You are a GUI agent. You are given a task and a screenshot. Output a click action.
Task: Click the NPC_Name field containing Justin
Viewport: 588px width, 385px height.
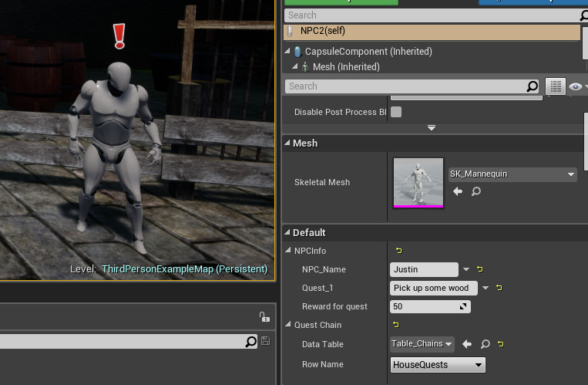click(x=424, y=269)
